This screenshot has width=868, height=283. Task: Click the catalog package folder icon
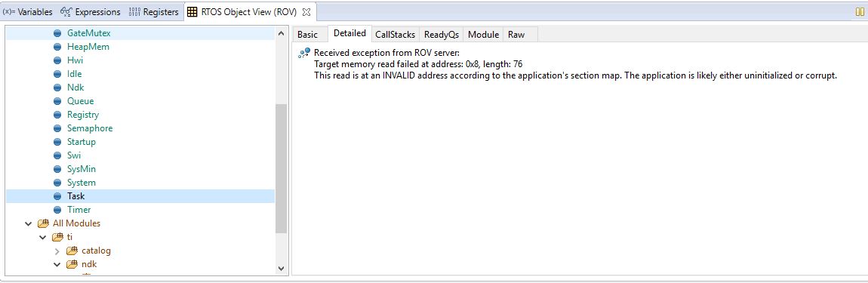click(72, 251)
